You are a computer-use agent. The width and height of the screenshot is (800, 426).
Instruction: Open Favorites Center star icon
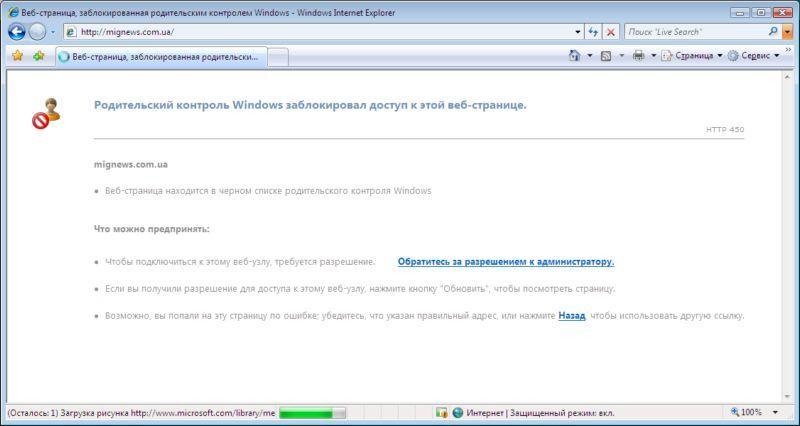17,56
